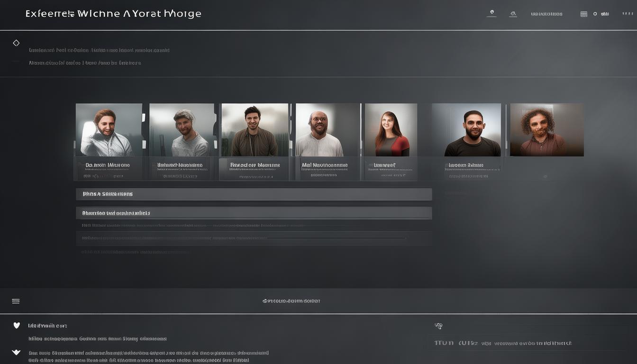
Task: Collapse the second gray section header bar
Action: [254, 213]
